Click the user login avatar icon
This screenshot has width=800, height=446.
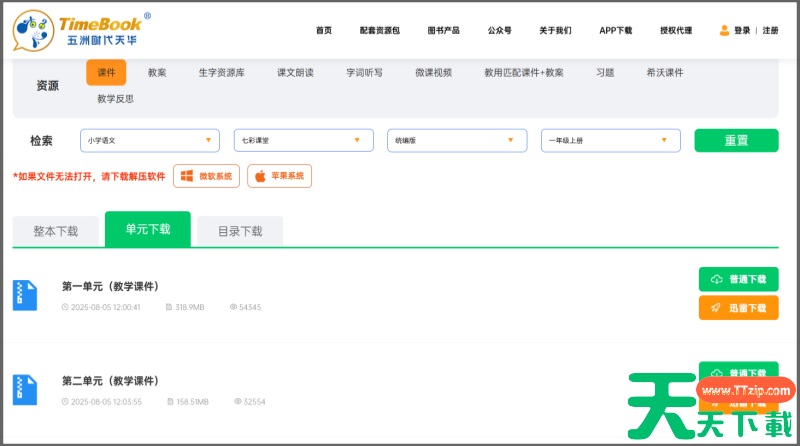point(724,31)
